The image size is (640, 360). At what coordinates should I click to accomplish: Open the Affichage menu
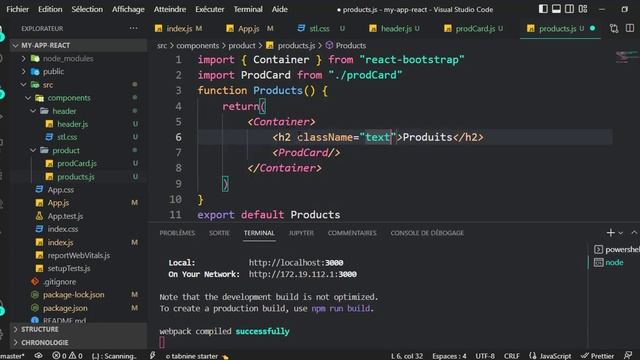128,9
